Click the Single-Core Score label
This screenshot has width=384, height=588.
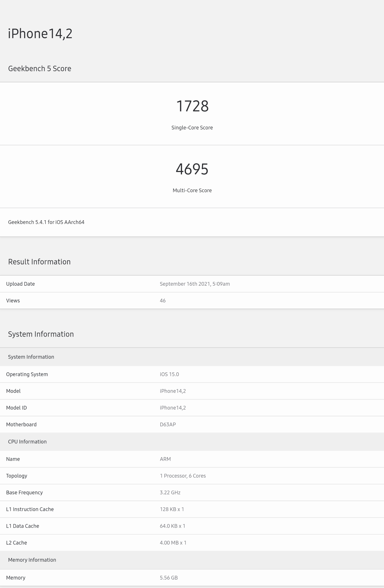point(192,128)
